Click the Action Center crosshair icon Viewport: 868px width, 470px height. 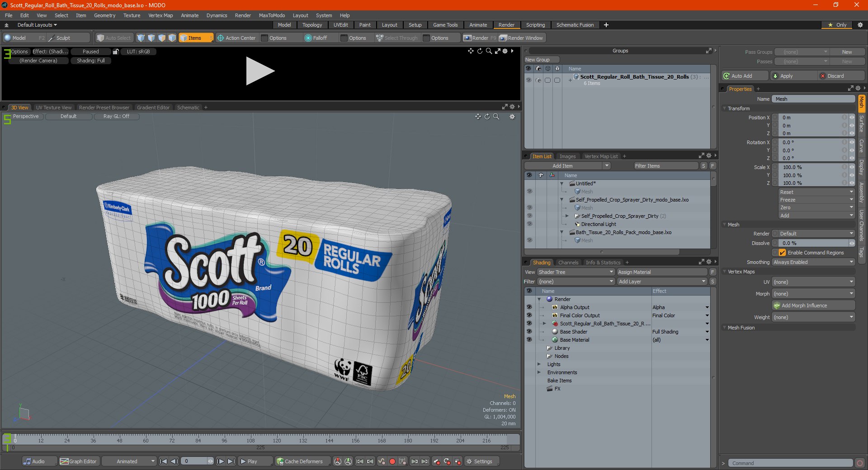(x=221, y=38)
